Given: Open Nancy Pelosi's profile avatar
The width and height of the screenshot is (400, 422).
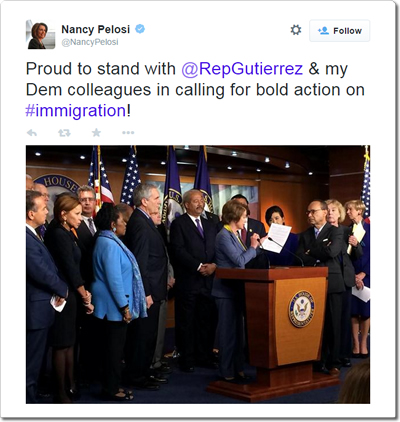Looking at the screenshot, I should coord(41,34).
